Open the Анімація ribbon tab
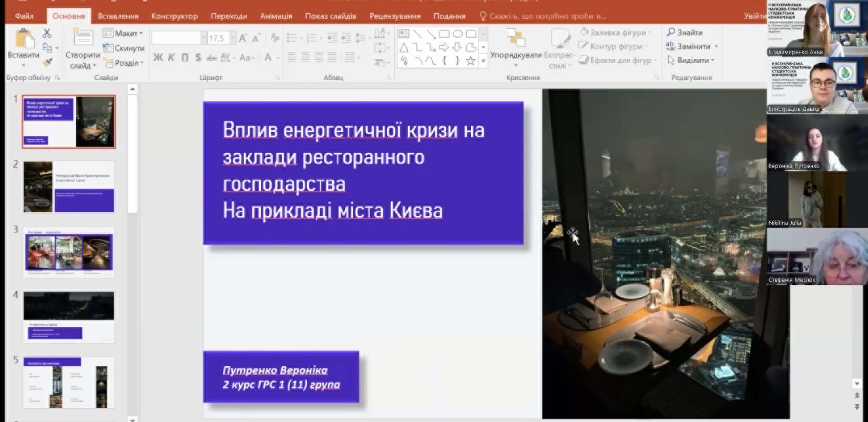Image resolution: width=868 pixels, height=422 pixels. [x=275, y=16]
